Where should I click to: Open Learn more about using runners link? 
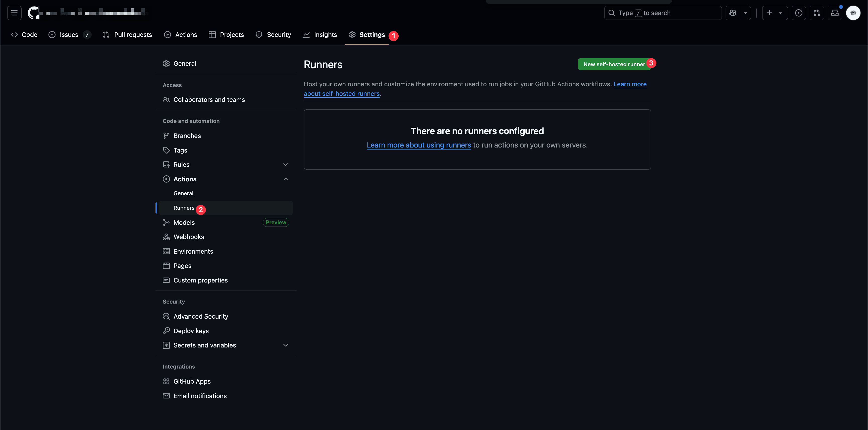tap(418, 145)
